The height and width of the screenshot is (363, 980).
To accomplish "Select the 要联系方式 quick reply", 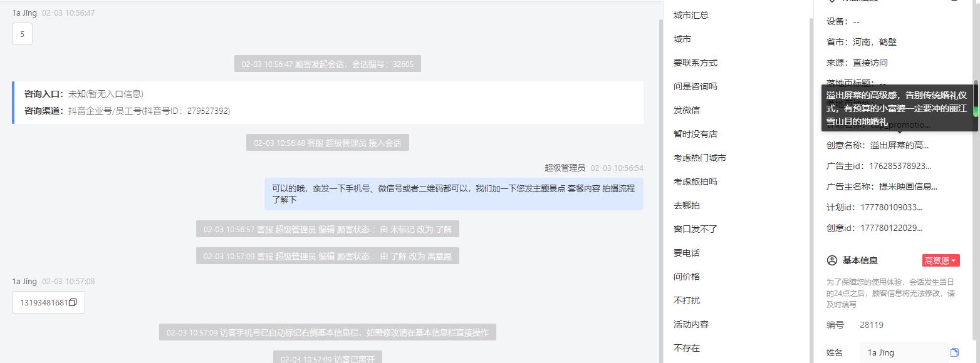I will [x=696, y=63].
